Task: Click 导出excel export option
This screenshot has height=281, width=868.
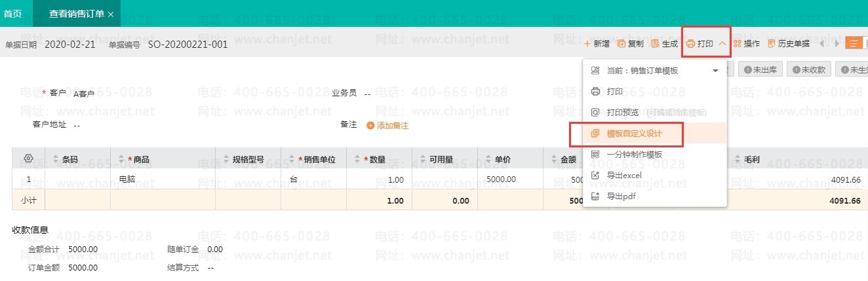Action: coord(623,175)
